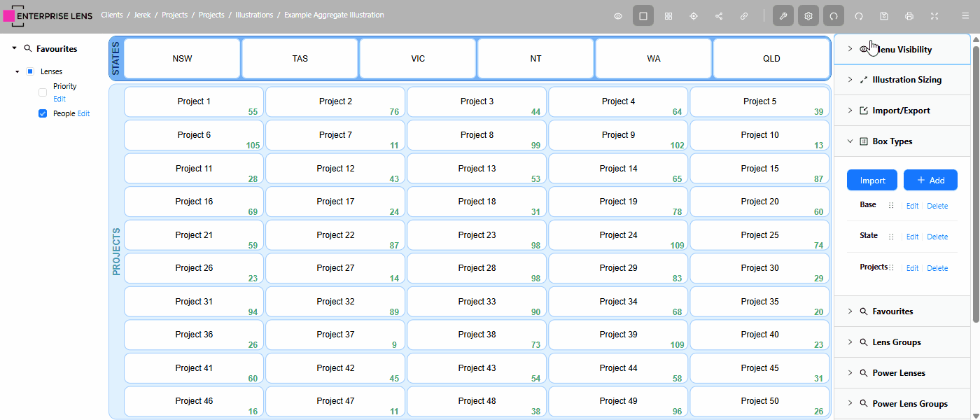Image resolution: width=980 pixels, height=420 pixels.
Task: Click the Add box type button
Action: click(x=930, y=180)
